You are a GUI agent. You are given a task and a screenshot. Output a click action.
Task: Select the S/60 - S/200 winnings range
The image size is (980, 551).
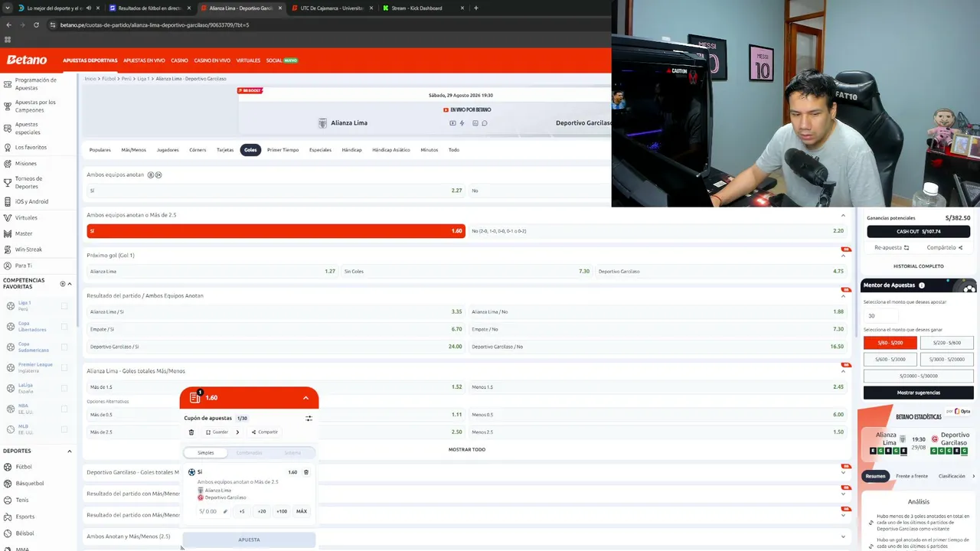tap(890, 343)
